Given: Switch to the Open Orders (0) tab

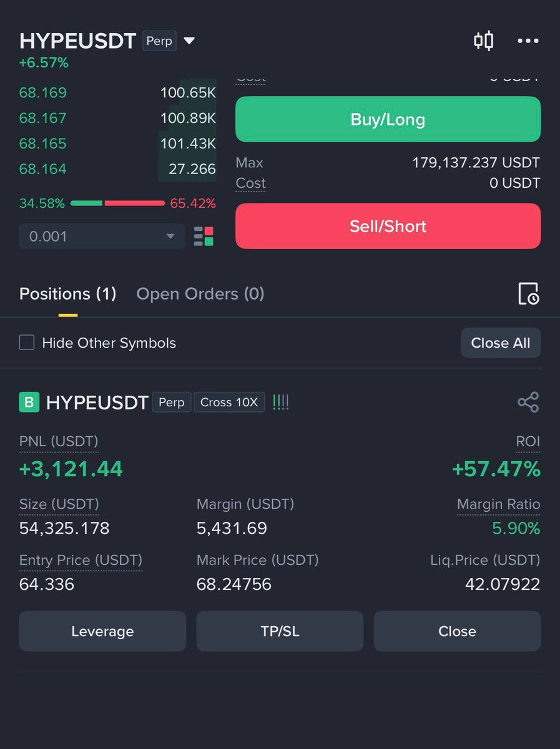Looking at the screenshot, I should click(200, 293).
